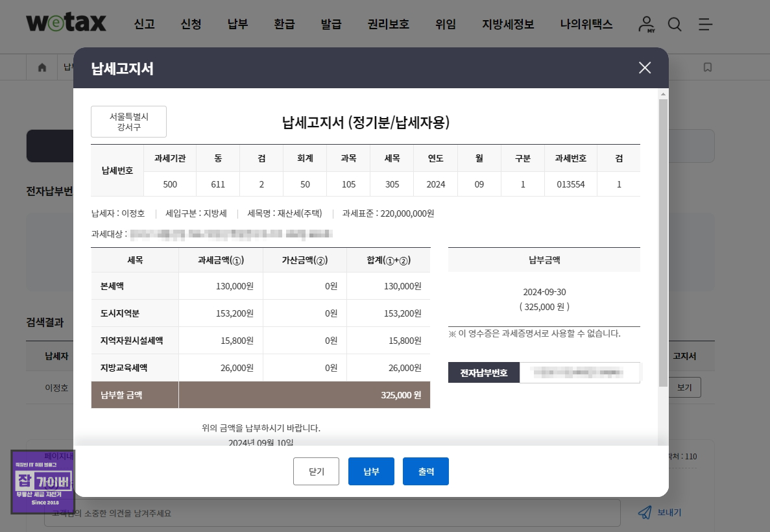Open the 환급 menu
Viewport: 770px width, 532px height.
(x=284, y=24)
